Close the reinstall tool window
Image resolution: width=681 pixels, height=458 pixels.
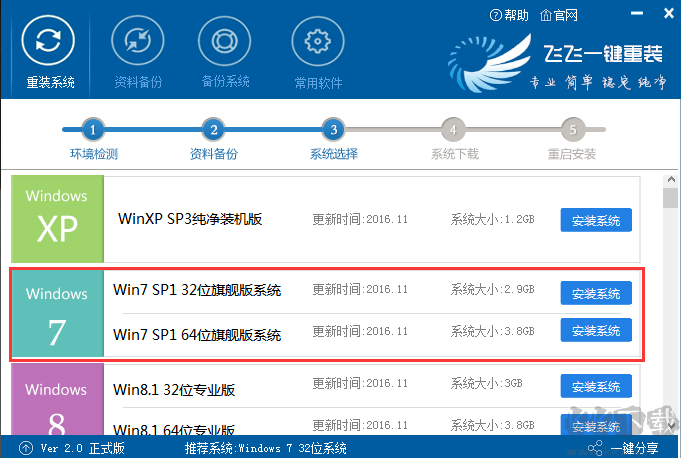click(x=669, y=13)
